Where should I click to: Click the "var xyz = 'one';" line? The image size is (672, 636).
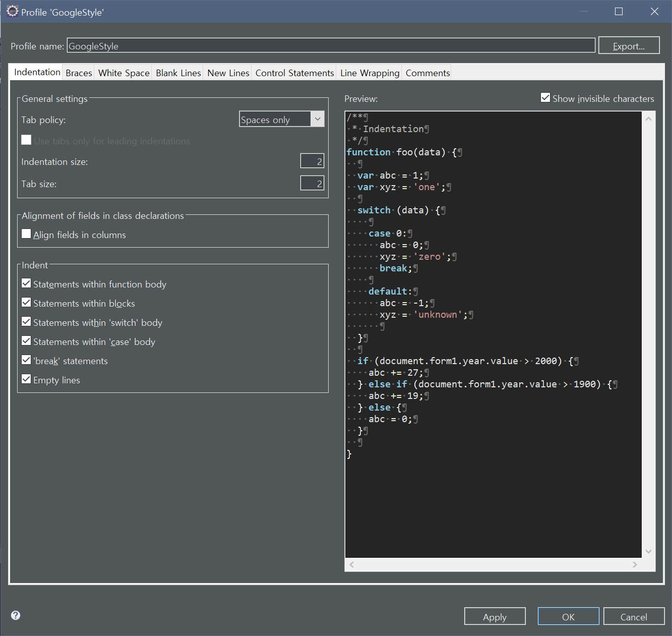pyautogui.click(x=404, y=187)
